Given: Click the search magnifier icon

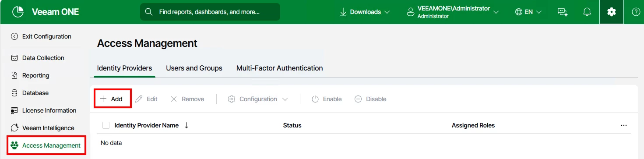Looking at the screenshot, I should point(149,12).
